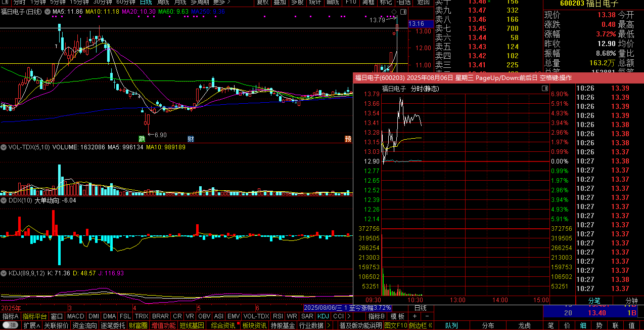
Task: Switch to the 分时 period tab
Action: click(x=19, y=2)
